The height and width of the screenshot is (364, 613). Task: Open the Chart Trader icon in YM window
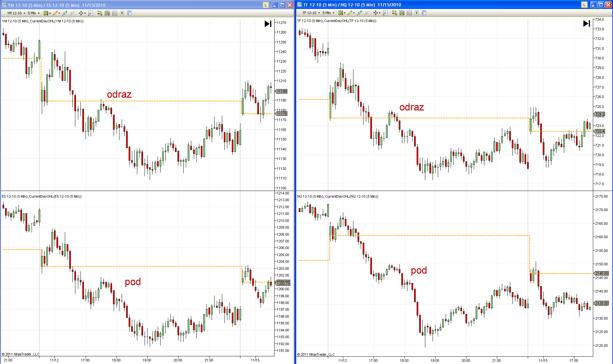(x=100, y=13)
